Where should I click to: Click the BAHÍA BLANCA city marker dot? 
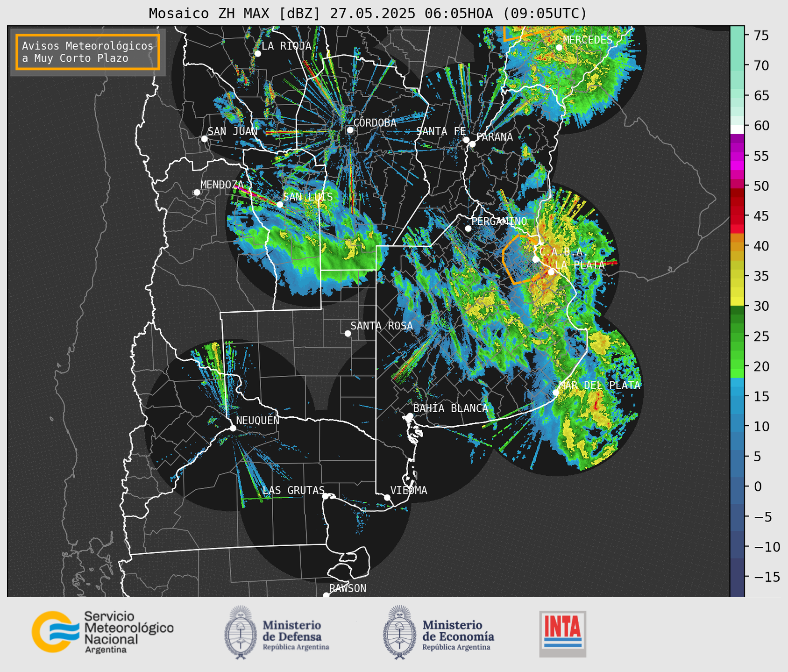pyautogui.click(x=410, y=416)
